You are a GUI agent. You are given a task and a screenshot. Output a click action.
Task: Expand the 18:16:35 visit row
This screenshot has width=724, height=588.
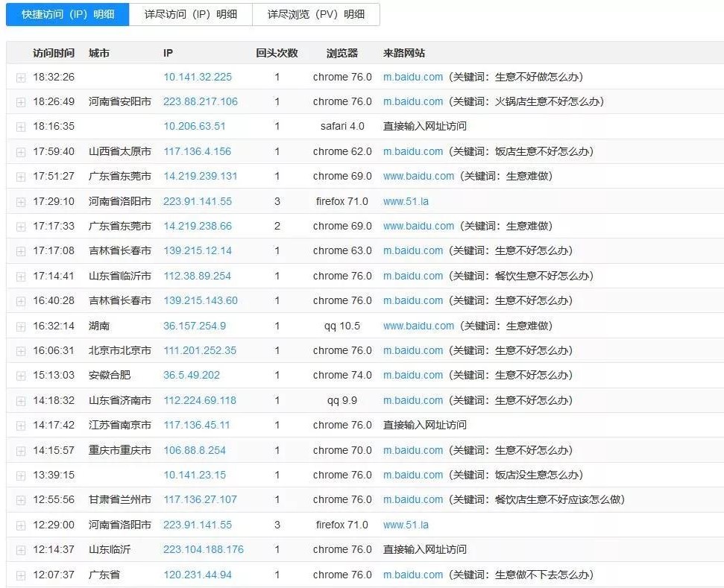[x=21, y=127]
